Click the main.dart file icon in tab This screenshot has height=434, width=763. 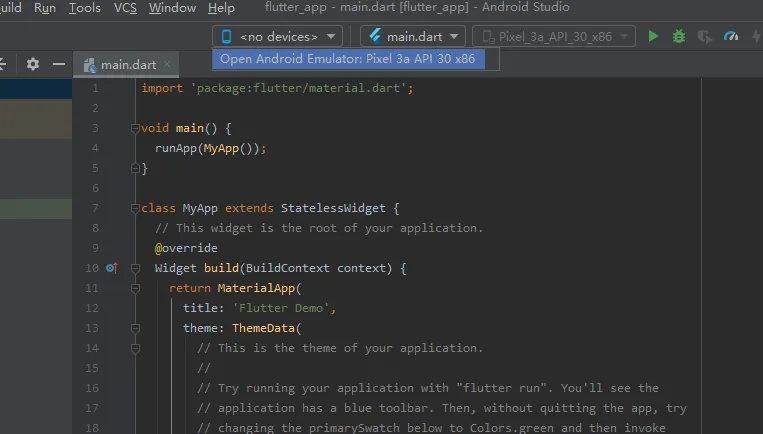[x=90, y=65]
